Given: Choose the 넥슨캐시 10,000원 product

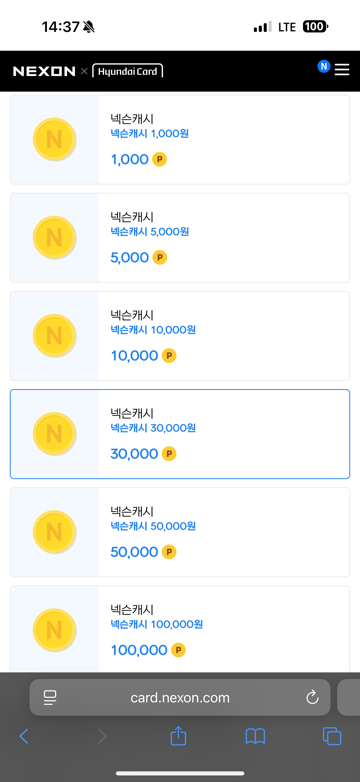Looking at the screenshot, I should click(180, 336).
